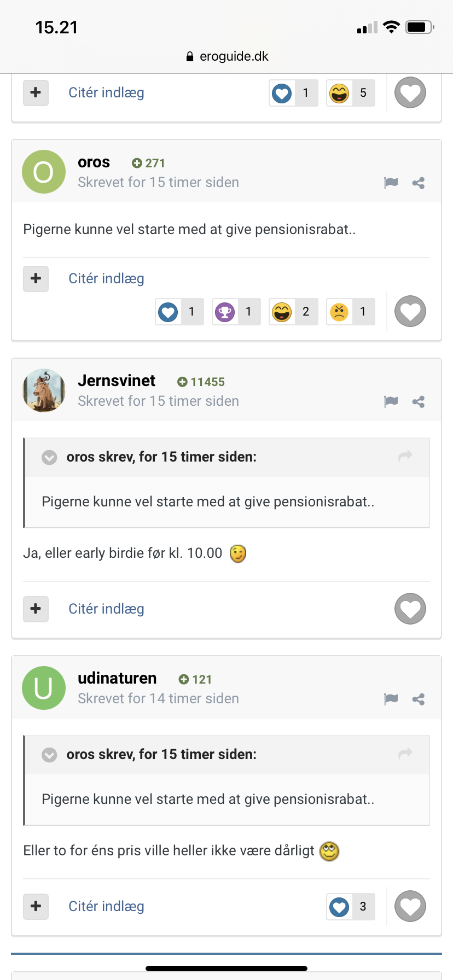Report udinaturen's post with flag icon
The width and height of the screenshot is (453, 980).
[391, 699]
